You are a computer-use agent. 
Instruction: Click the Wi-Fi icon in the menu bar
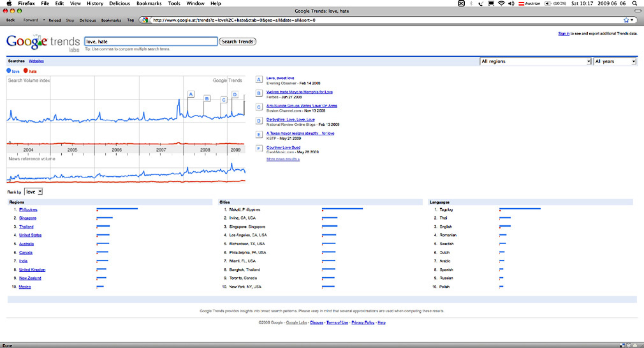coord(501,3)
